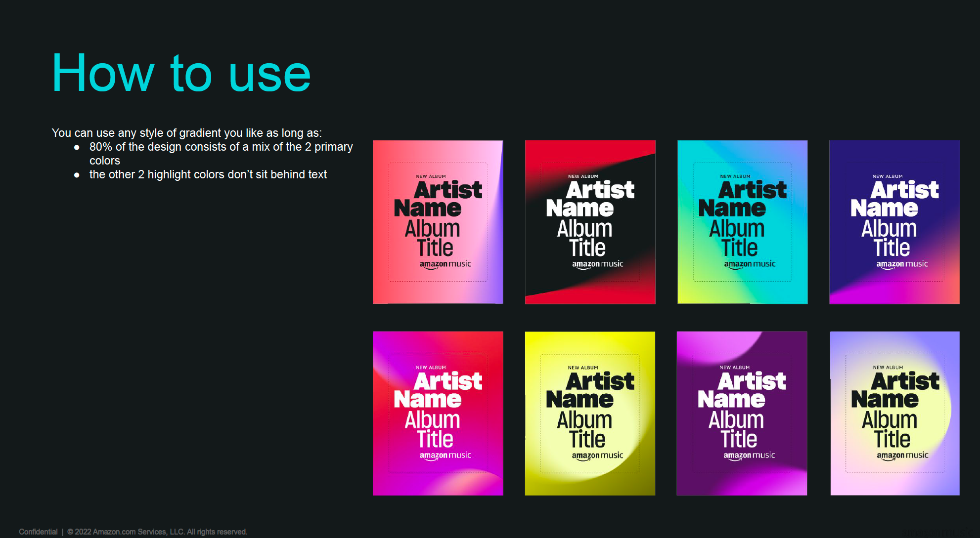Click amazon music logo on red-black cover
980x538 pixels.
(x=597, y=264)
